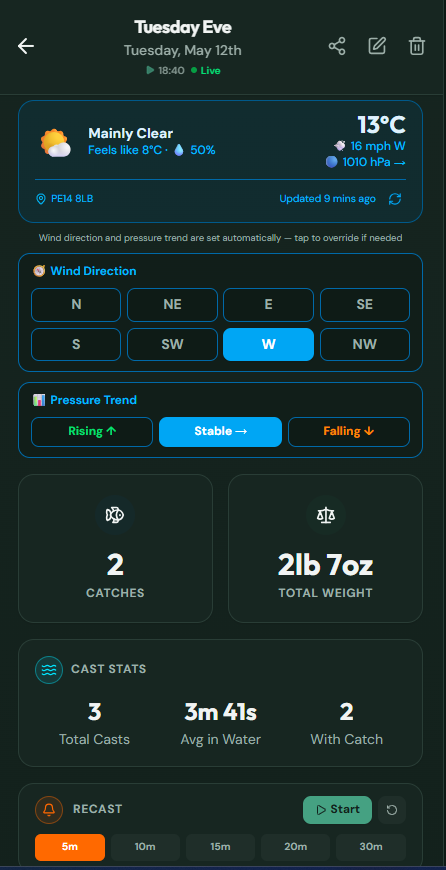
Task: Set wind direction to N
Action: pos(76,305)
